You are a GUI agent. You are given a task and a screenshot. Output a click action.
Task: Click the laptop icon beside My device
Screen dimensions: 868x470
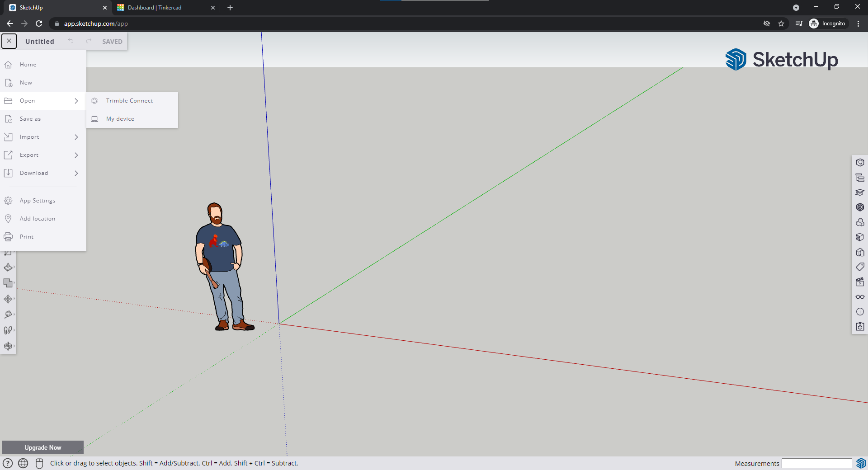pos(94,119)
